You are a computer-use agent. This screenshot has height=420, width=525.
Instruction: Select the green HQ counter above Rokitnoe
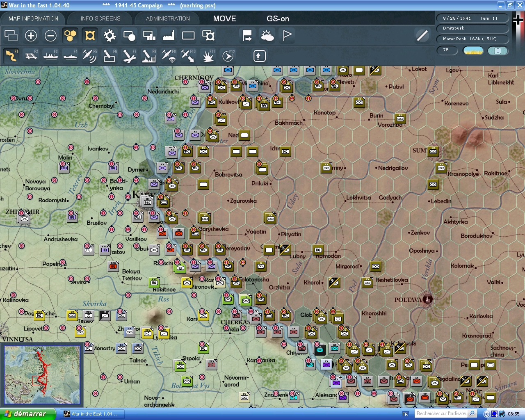point(154,282)
